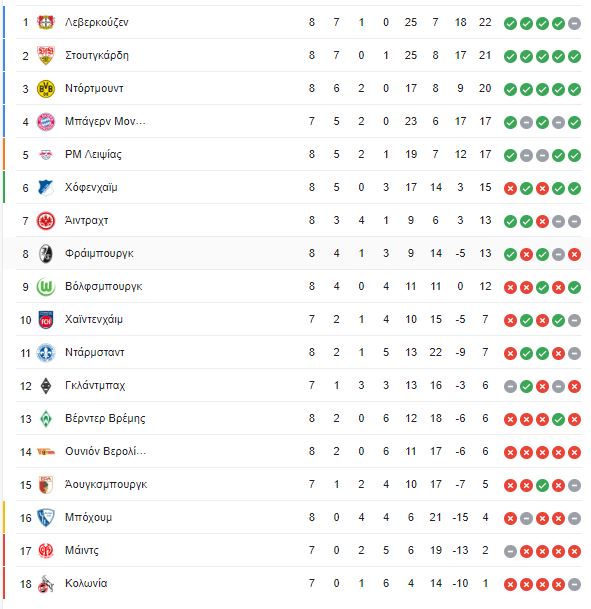Click the Eintracht Frankfurt eagle logo
The height and width of the screenshot is (609, 591).
coord(45,221)
